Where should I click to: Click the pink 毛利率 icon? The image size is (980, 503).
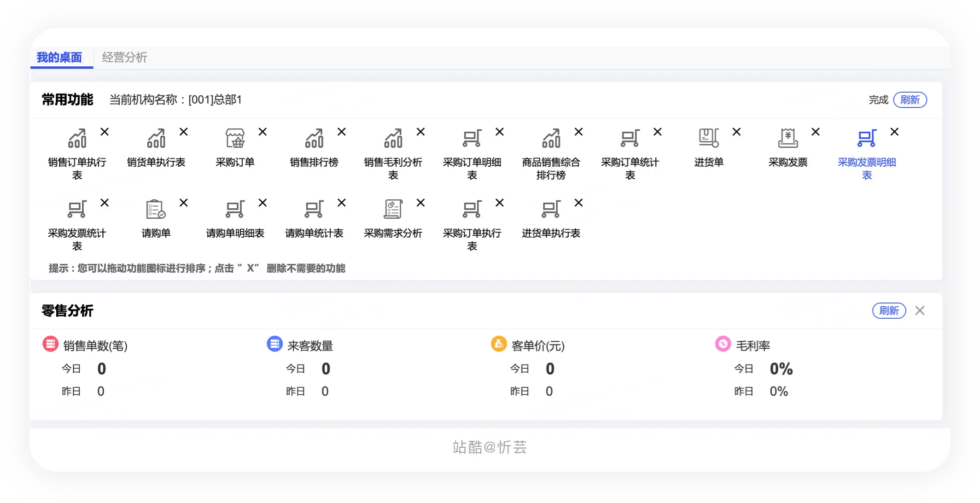tap(723, 344)
